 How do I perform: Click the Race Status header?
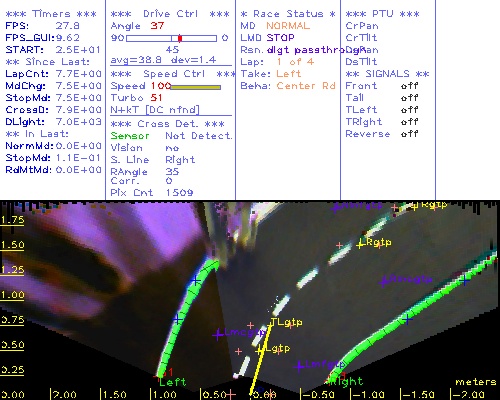point(288,14)
